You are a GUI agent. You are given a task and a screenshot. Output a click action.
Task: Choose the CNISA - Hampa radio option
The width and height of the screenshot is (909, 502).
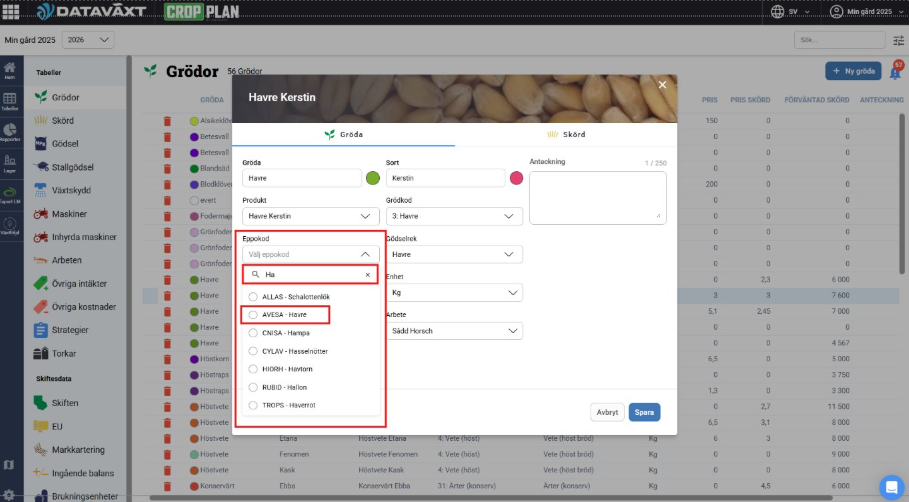click(x=253, y=333)
